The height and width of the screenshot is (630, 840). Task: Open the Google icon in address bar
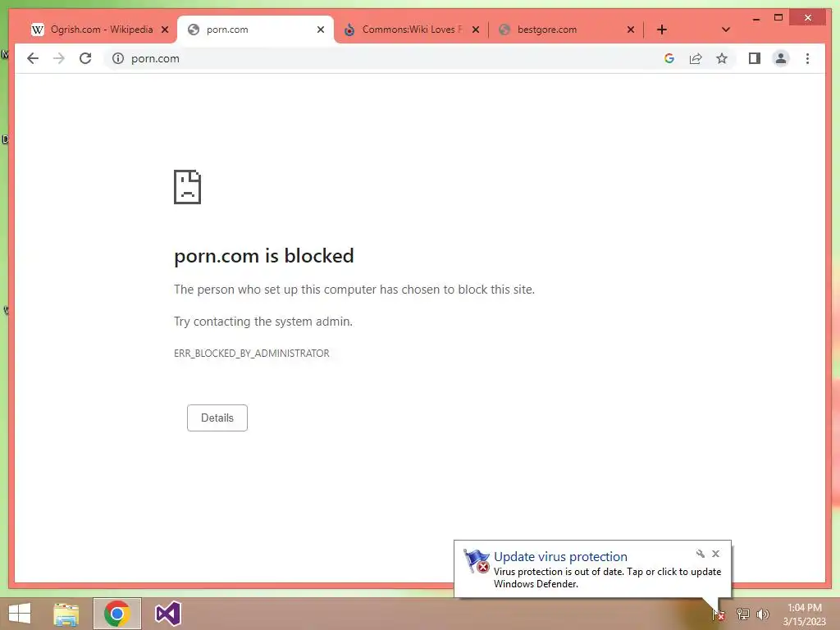(669, 58)
